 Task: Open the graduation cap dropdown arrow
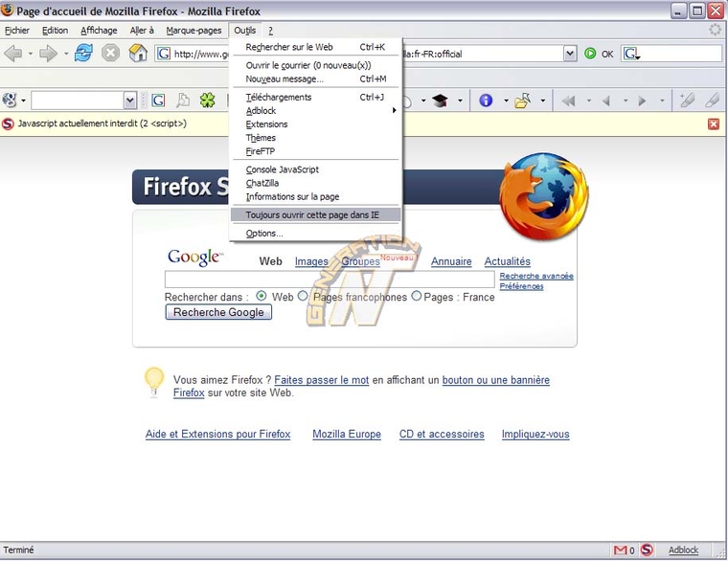tap(460, 101)
